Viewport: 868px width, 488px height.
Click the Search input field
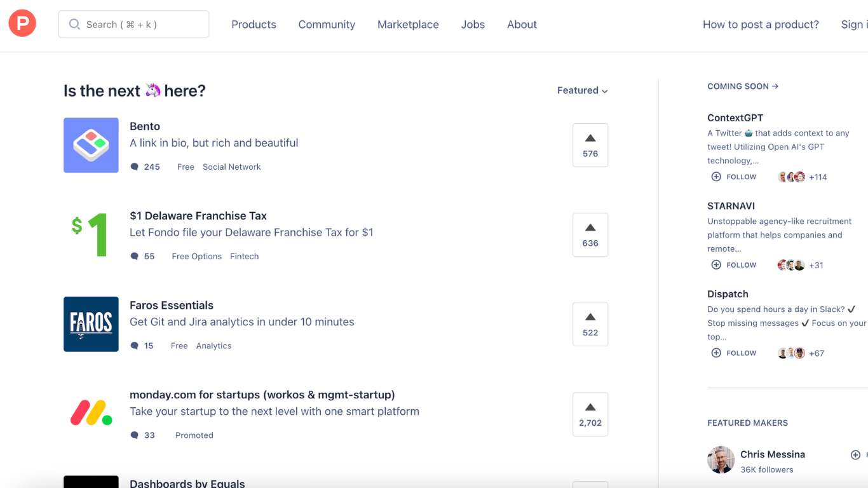click(x=133, y=24)
